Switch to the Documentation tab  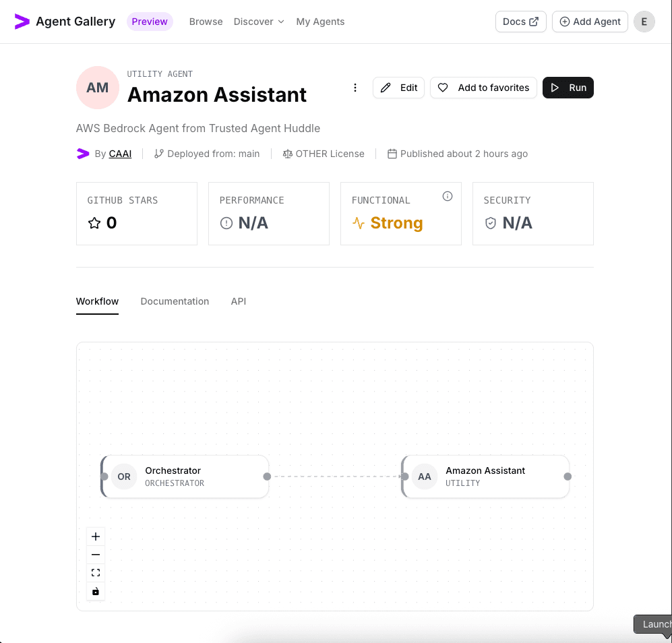coord(175,301)
